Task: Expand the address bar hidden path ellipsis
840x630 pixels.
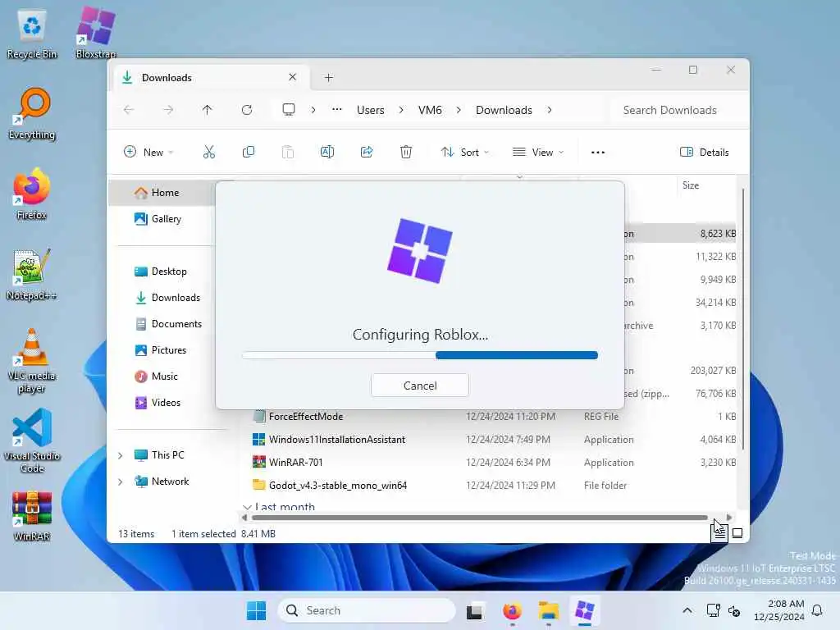Action: point(336,110)
